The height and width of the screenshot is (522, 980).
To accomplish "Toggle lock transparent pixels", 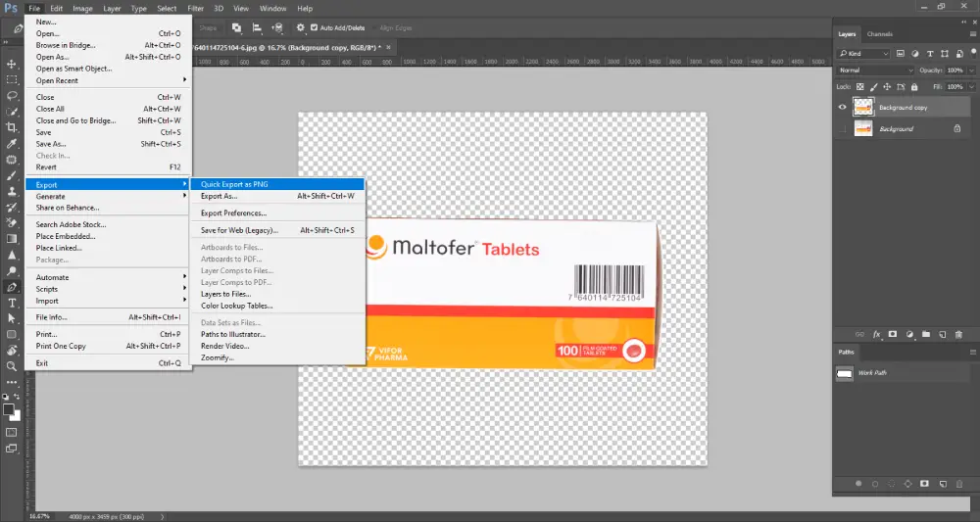I will (x=860, y=87).
